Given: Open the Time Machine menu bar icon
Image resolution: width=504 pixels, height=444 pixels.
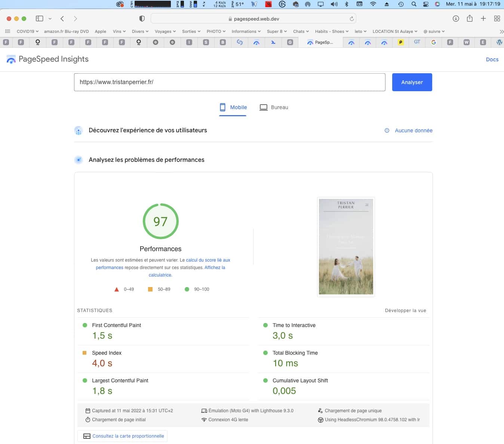Looking at the screenshot, I should coord(401,4).
